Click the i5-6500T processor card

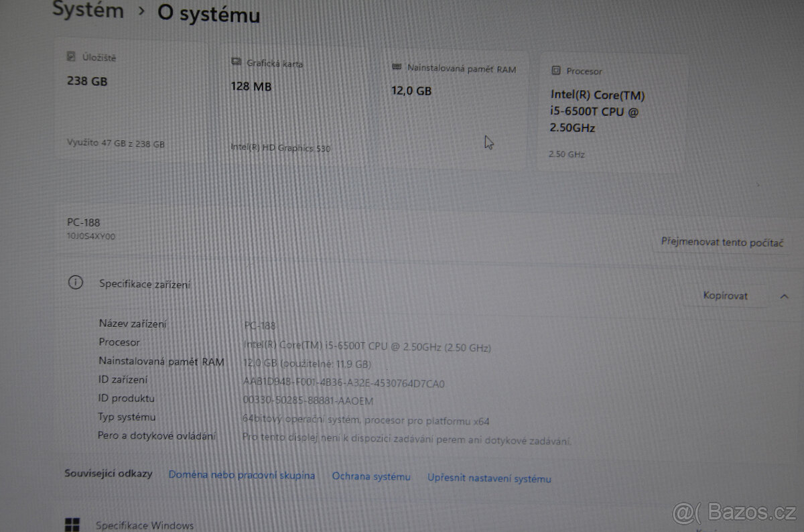[x=613, y=111]
